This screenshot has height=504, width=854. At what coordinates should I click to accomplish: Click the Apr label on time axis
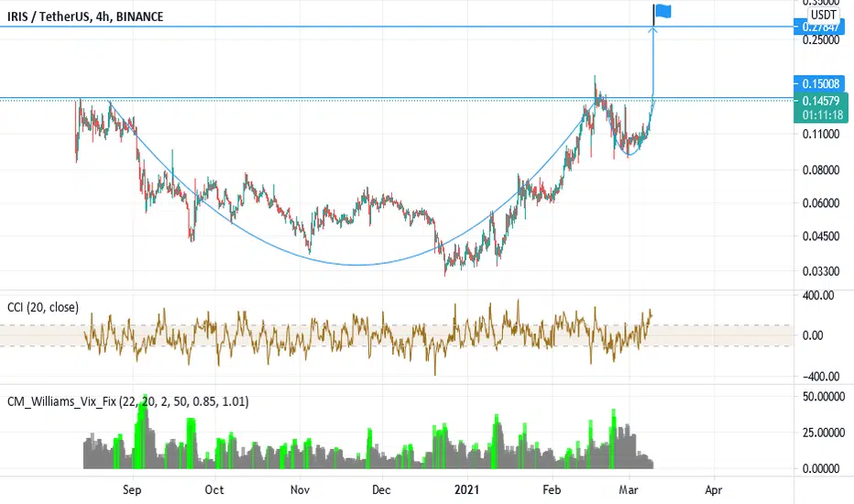point(714,489)
